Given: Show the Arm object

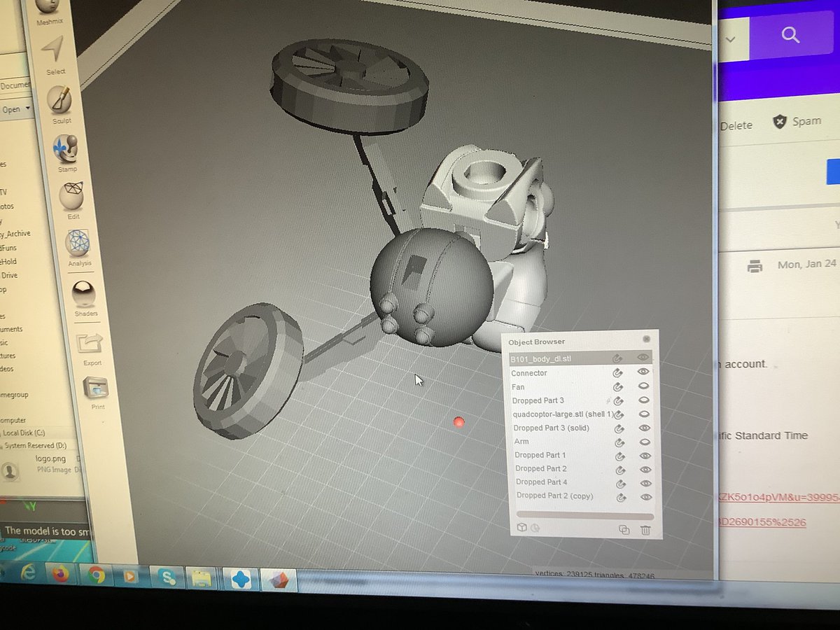Looking at the screenshot, I should [645, 442].
